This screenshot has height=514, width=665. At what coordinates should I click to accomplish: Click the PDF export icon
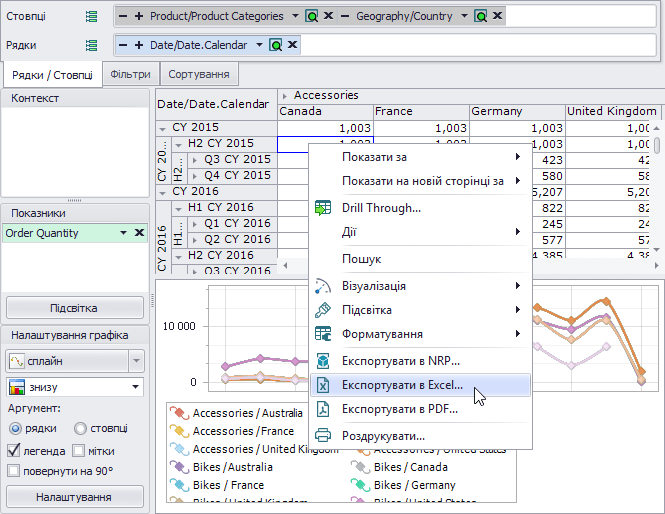click(323, 409)
